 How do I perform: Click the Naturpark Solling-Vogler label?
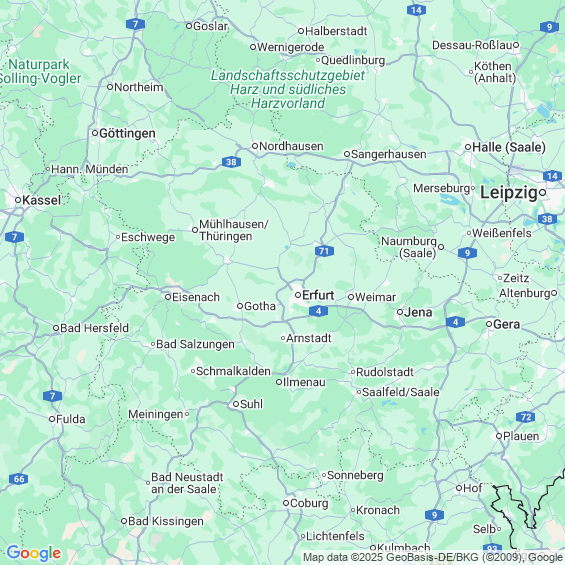(40, 71)
